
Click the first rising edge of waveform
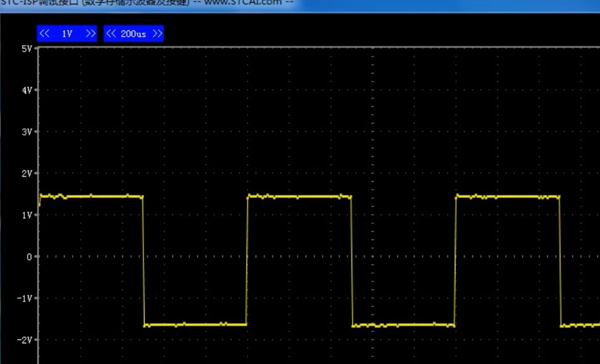[x=247, y=260]
